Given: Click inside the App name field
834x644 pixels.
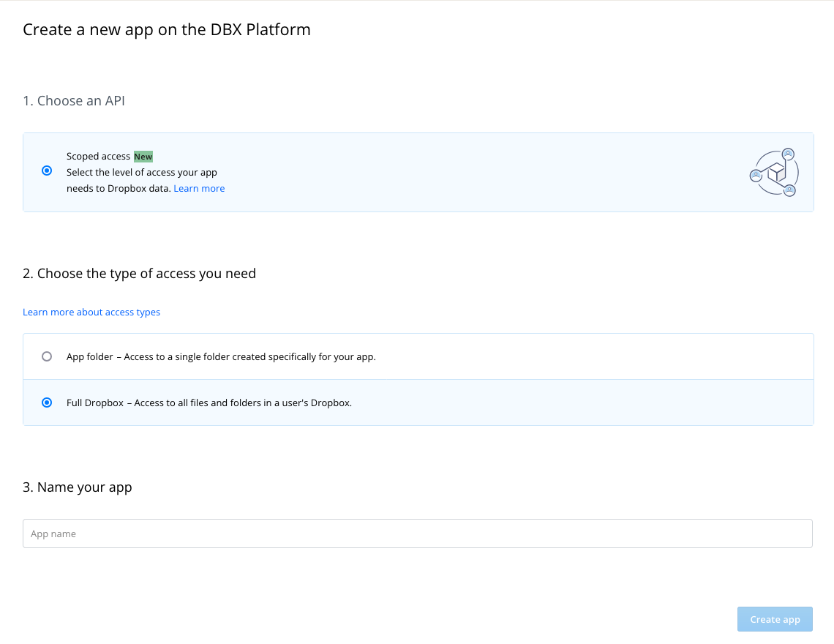Looking at the screenshot, I should point(417,533).
